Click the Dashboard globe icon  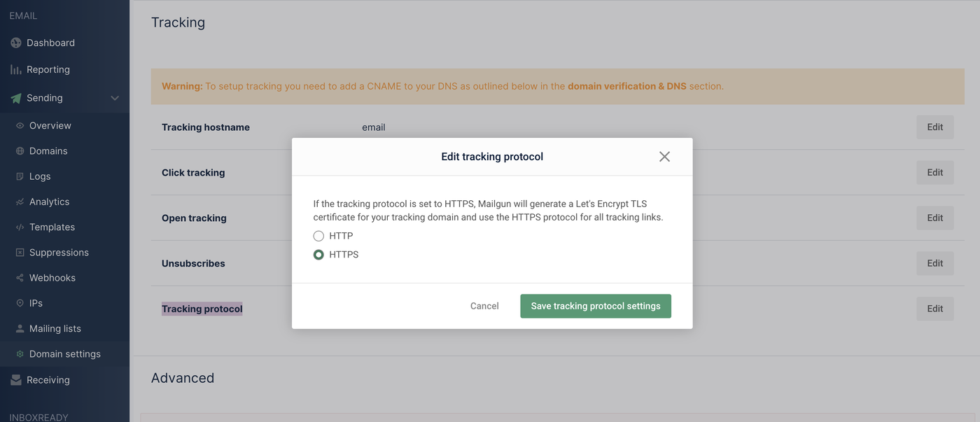pyautogui.click(x=16, y=43)
